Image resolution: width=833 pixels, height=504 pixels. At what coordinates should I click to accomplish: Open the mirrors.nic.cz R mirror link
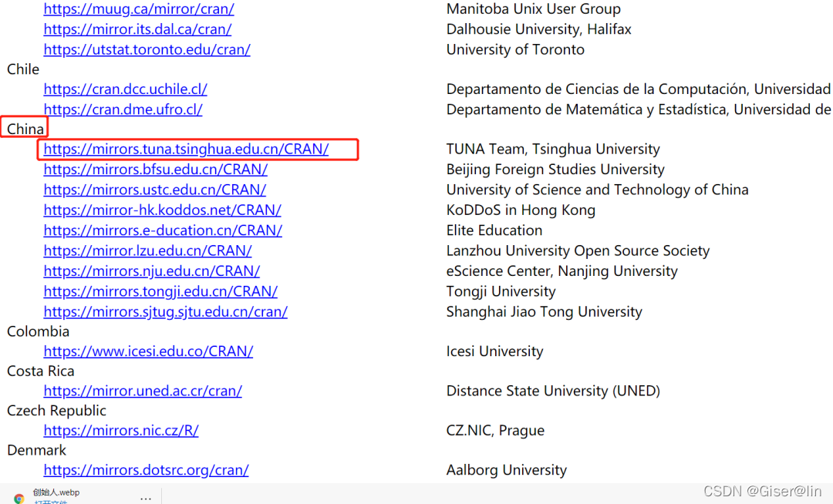(x=121, y=430)
